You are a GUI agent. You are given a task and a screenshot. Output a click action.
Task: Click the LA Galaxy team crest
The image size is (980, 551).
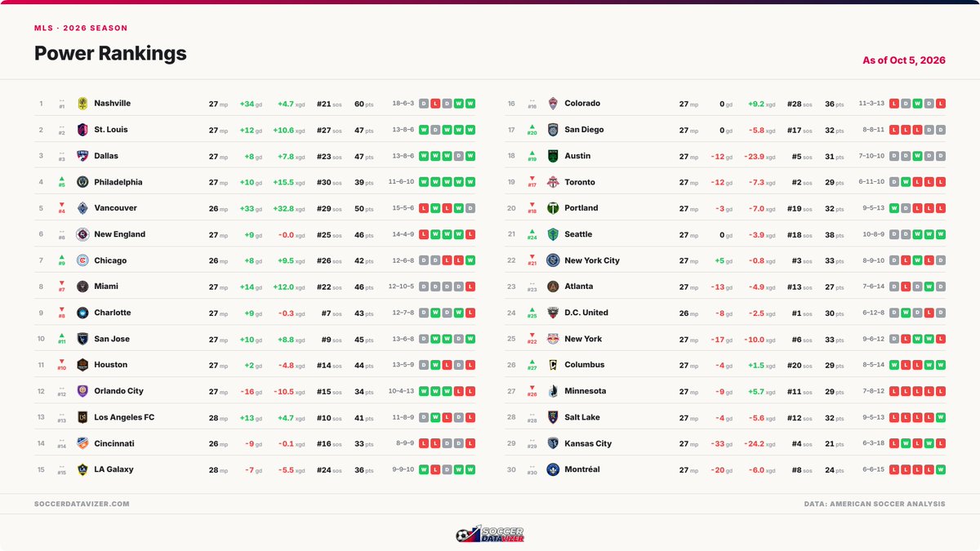pos(82,469)
